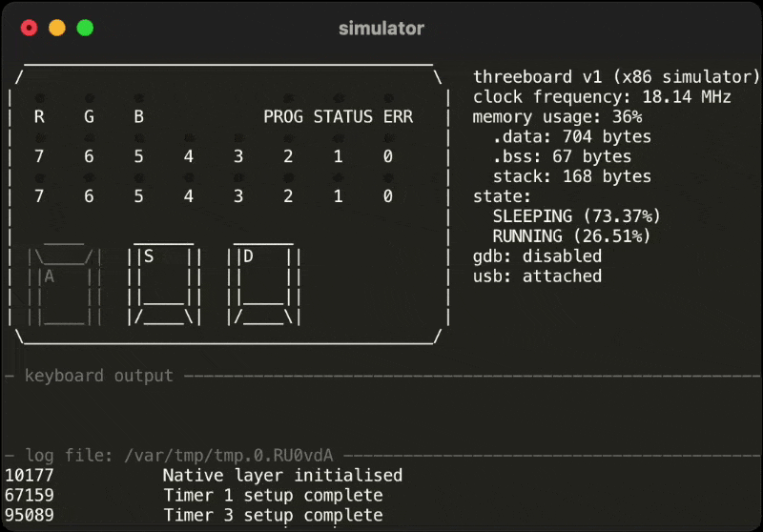Click the clock frequency readout
763x532 pixels.
pos(602,97)
